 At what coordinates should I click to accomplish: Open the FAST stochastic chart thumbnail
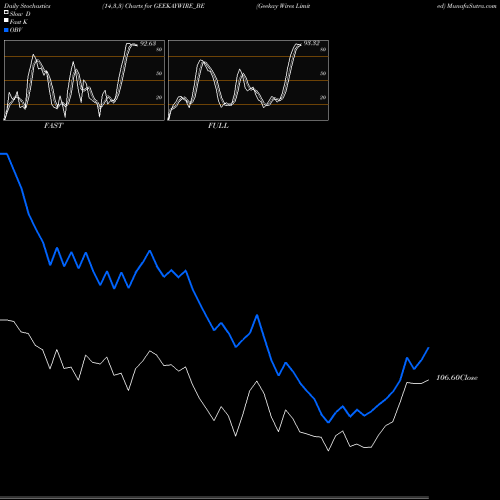[x=84, y=80]
